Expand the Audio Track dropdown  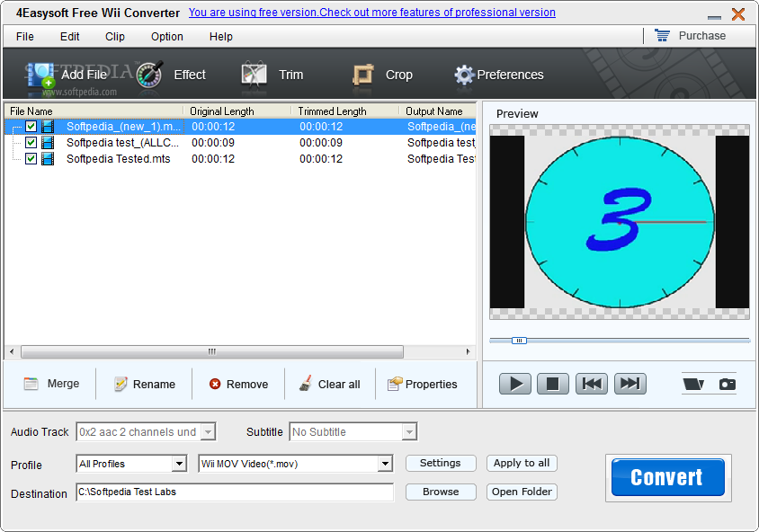tap(208, 432)
